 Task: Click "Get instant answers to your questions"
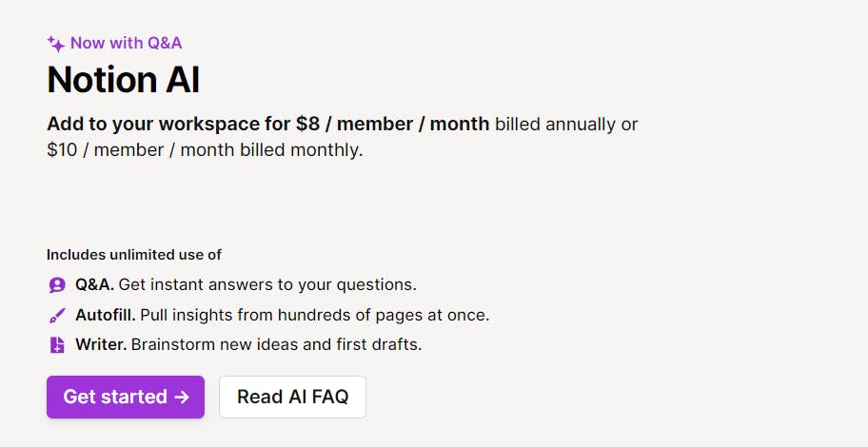[267, 284]
